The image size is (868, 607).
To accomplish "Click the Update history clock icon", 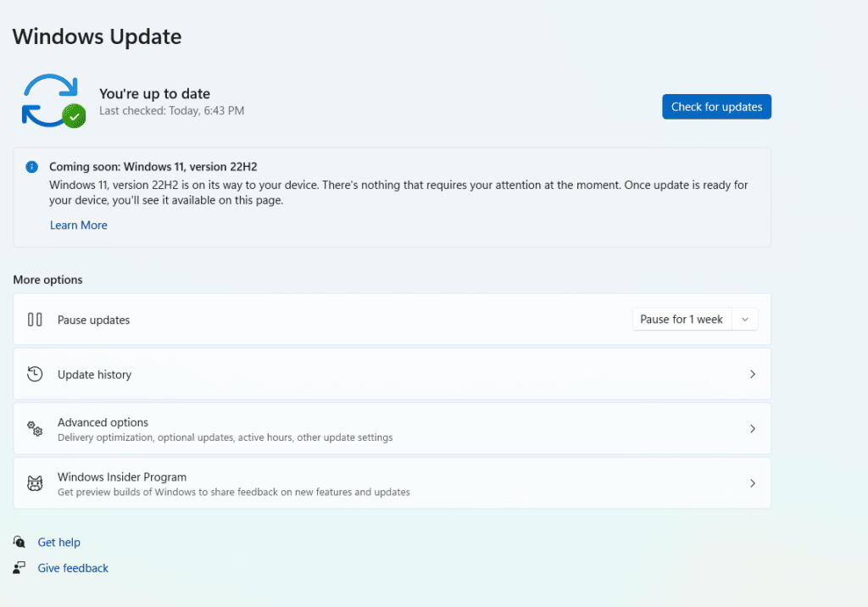I will (x=35, y=374).
